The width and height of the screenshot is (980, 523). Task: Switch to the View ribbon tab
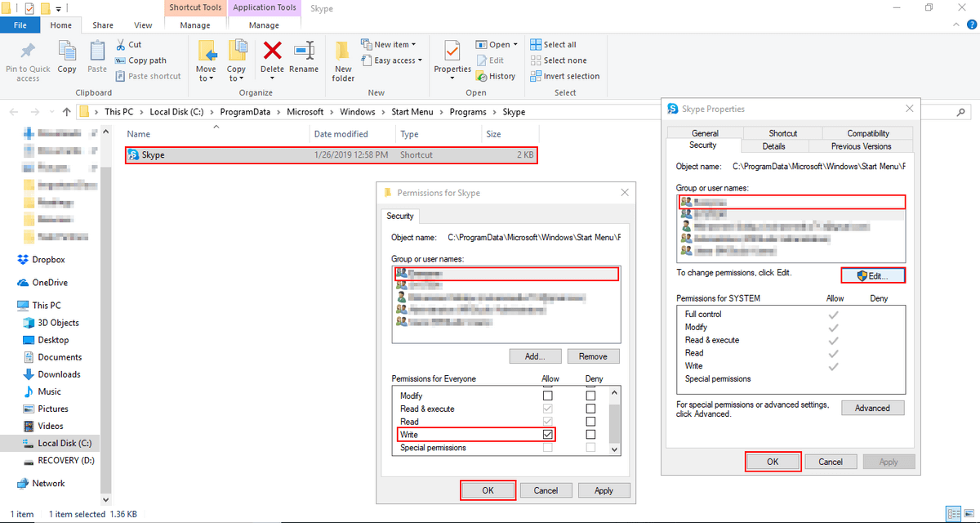[x=143, y=25]
